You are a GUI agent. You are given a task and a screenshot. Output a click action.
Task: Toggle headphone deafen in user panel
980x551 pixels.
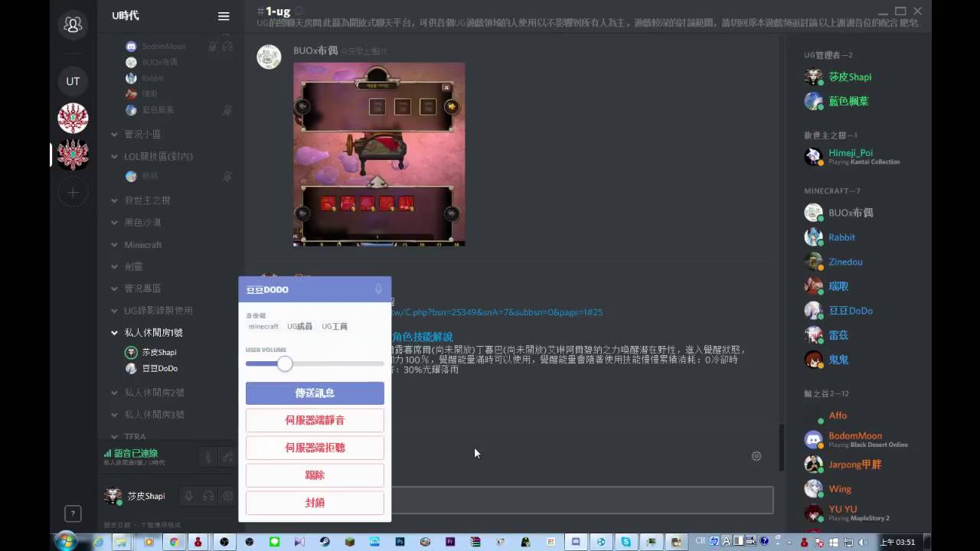point(208,496)
